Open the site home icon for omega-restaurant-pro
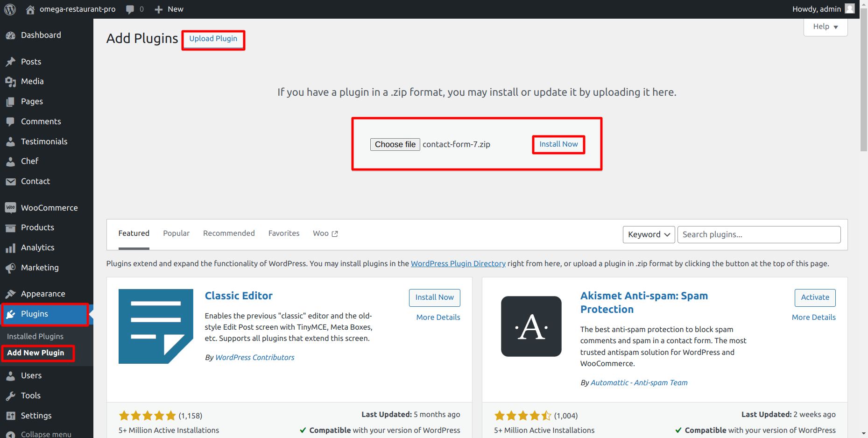 pyautogui.click(x=30, y=9)
